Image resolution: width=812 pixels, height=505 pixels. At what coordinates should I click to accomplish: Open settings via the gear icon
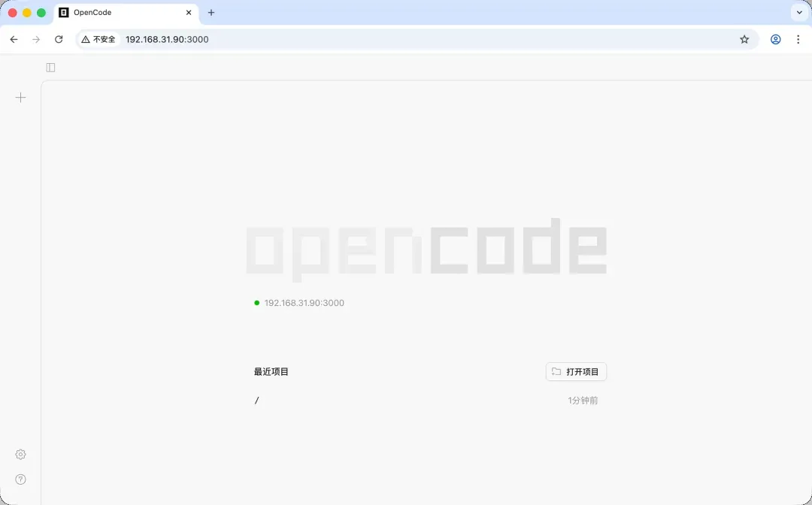click(21, 455)
